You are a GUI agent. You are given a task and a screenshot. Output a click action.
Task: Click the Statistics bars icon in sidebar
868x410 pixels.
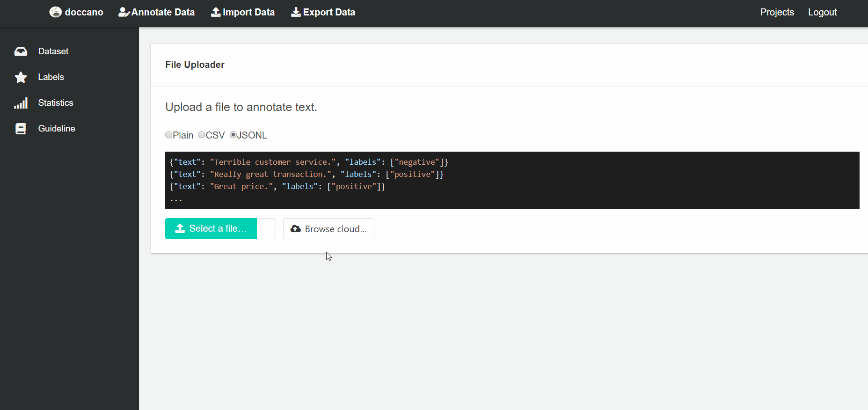click(x=21, y=103)
